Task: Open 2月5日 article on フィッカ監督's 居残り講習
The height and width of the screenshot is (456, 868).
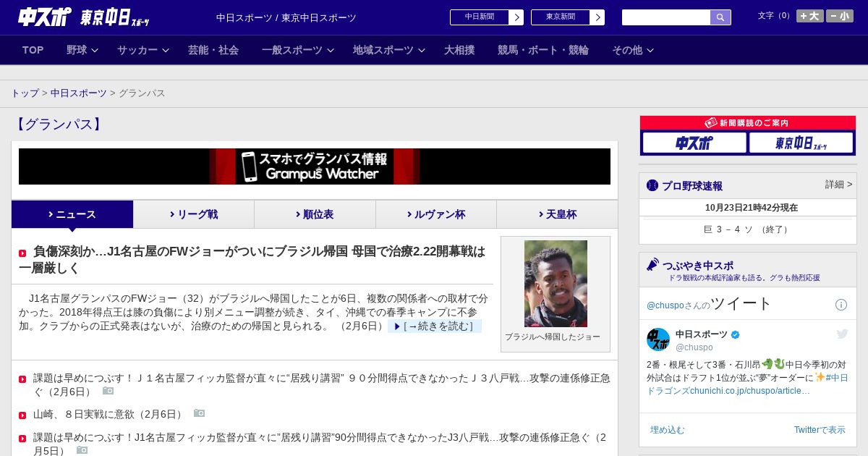Action: pos(320,444)
